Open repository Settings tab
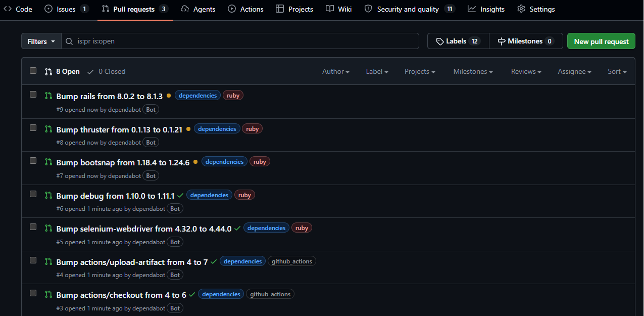 [536, 9]
